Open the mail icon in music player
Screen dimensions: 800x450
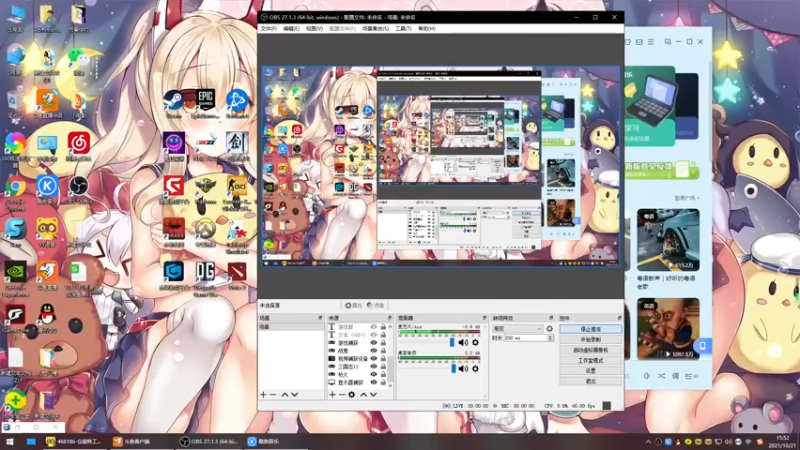click(x=639, y=42)
